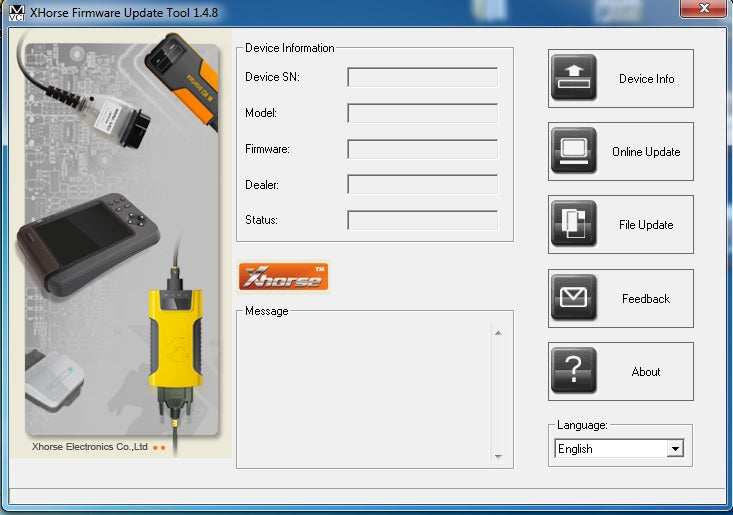Viewport: 733px width, 515px height.
Task: Click the Feedback button label
Action: pos(646,299)
